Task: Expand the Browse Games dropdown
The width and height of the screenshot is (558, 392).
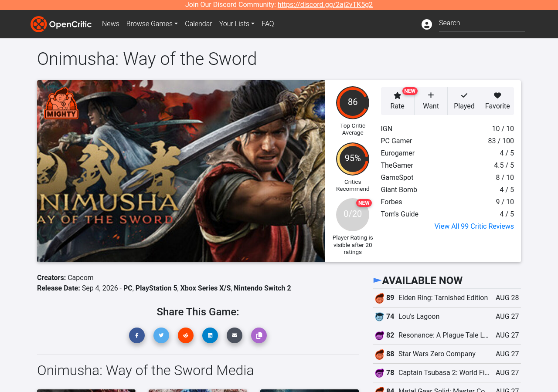Action: coord(152,24)
